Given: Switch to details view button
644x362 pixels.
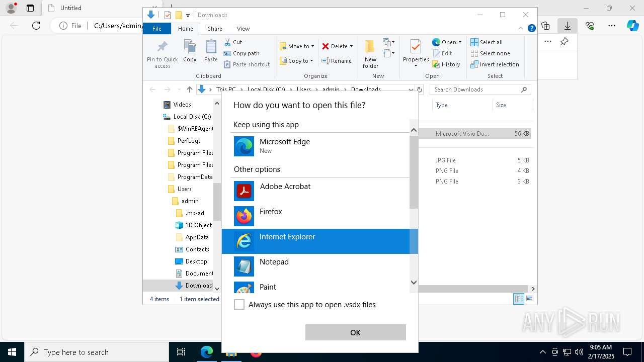Looking at the screenshot, I should click(x=519, y=299).
